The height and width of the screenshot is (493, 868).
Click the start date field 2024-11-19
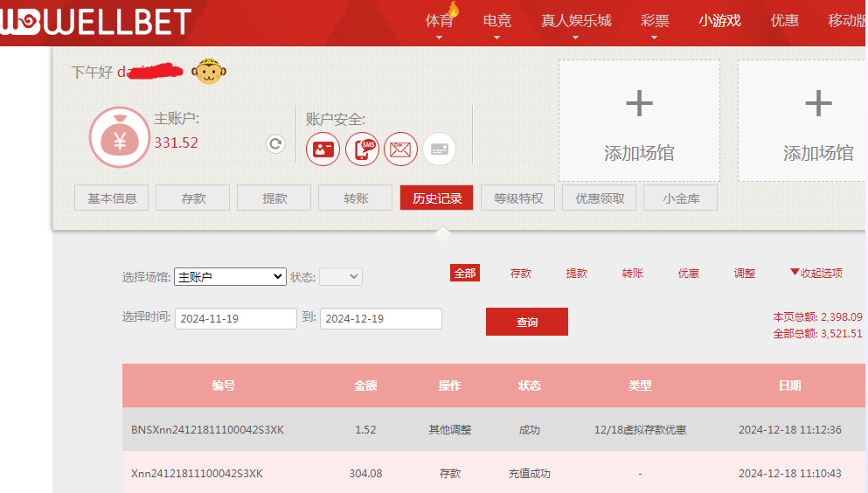click(x=235, y=319)
